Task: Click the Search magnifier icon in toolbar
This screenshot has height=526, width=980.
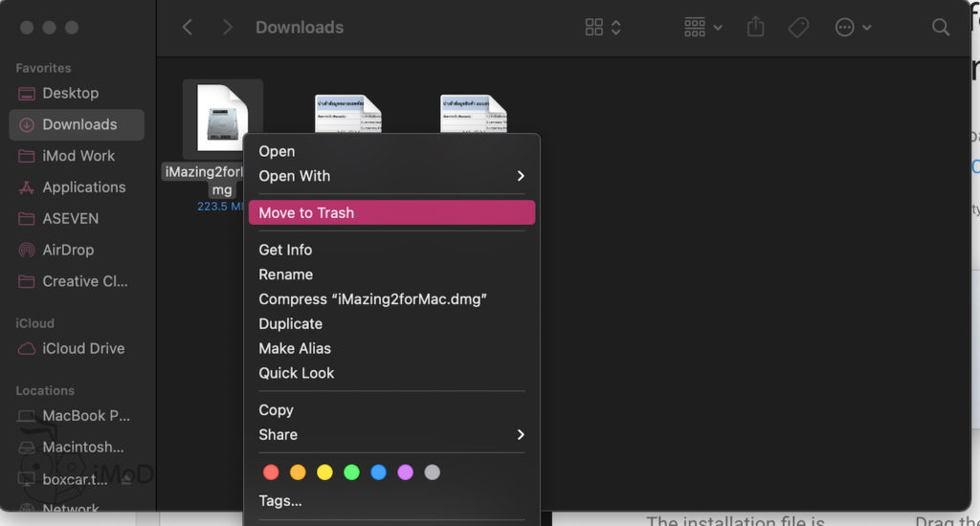Action: (x=941, y=28)
